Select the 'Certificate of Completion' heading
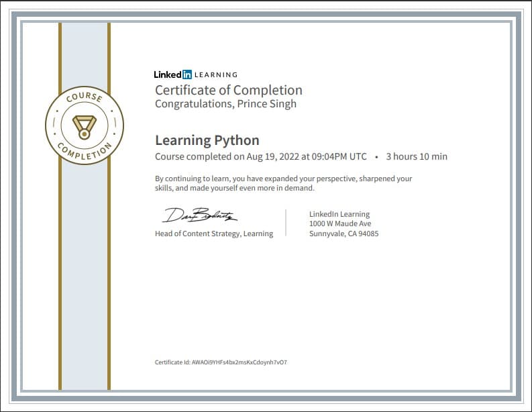 [x=229, y=91]
